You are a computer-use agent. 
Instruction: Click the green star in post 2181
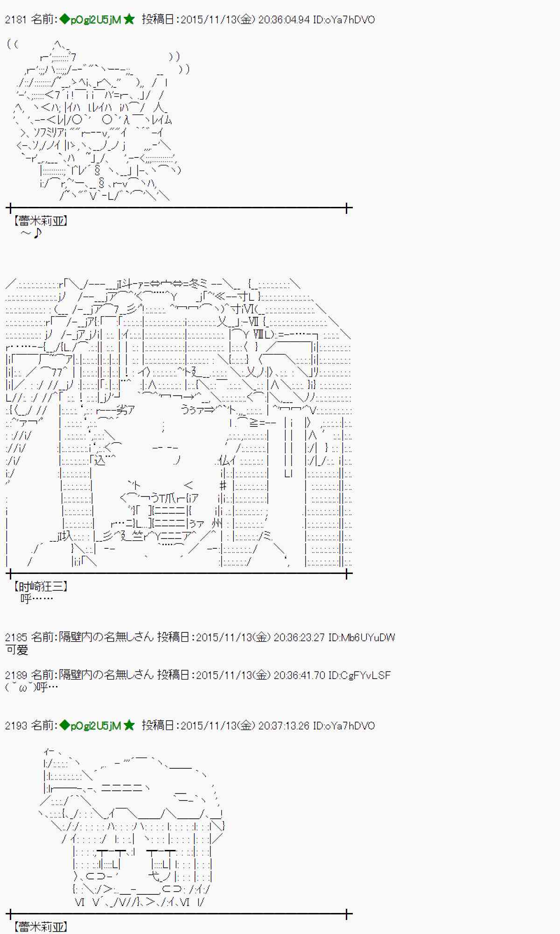pyautogui.click(x=129, y=20)
